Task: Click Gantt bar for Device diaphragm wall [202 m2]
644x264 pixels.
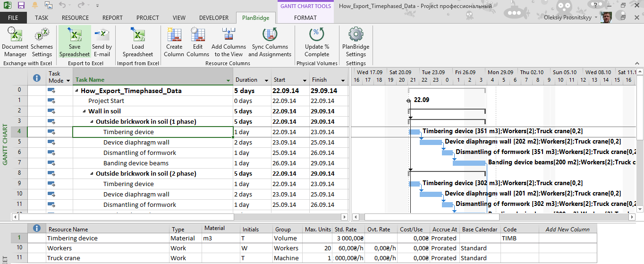Action: pyautogui.click(x=431, y=142)
